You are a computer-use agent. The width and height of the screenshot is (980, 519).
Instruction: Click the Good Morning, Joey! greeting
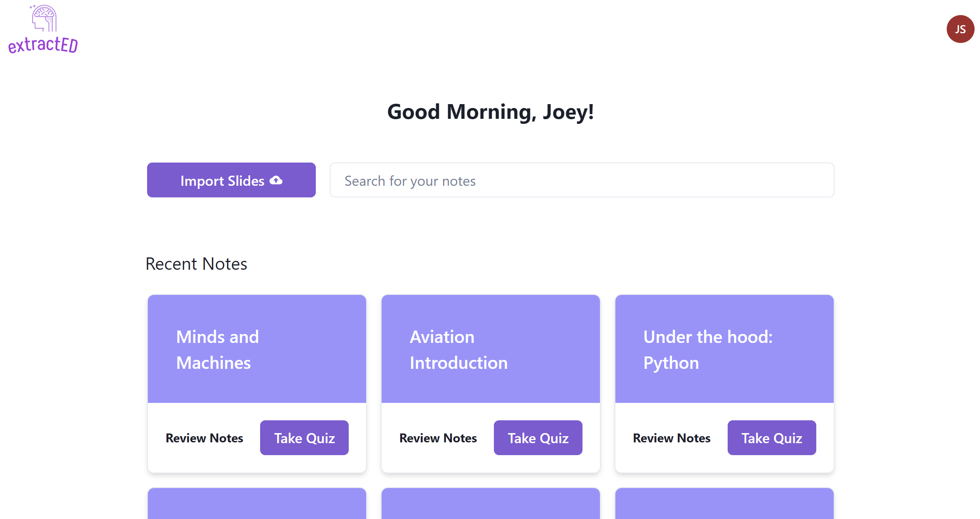[x=490, y=112]
